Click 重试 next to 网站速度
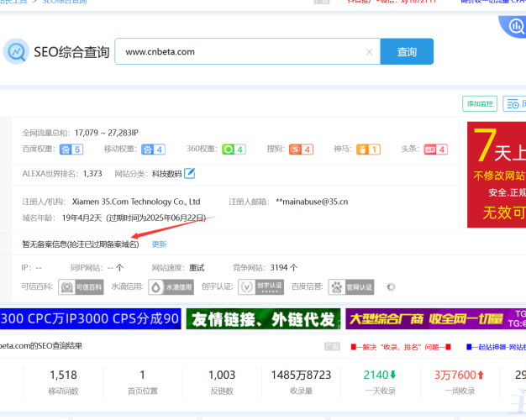Screen dimensions: 526x420 [197, 268]
